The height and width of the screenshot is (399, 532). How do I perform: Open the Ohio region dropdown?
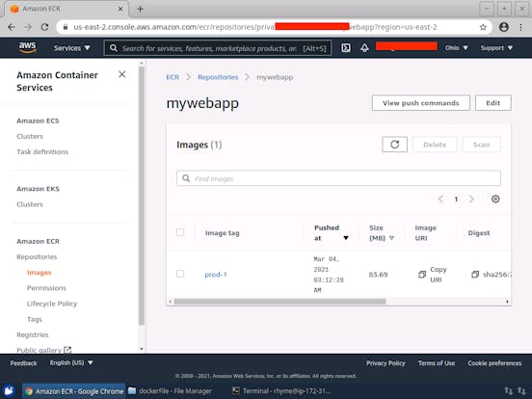(456, 48)
